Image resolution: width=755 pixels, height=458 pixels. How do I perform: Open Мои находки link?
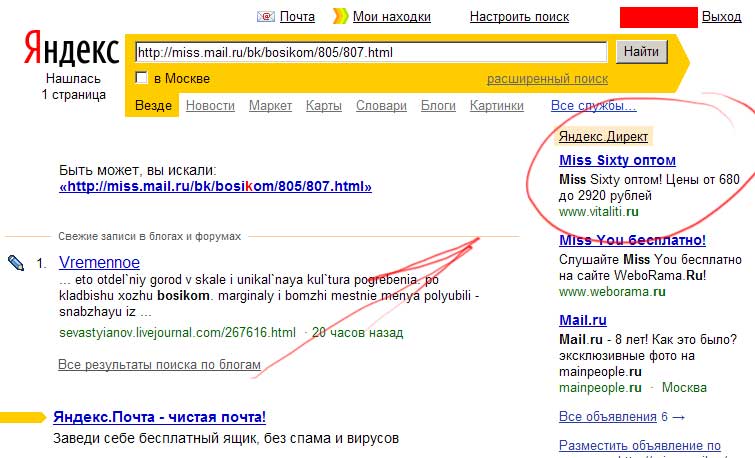[x=391, y=17]
